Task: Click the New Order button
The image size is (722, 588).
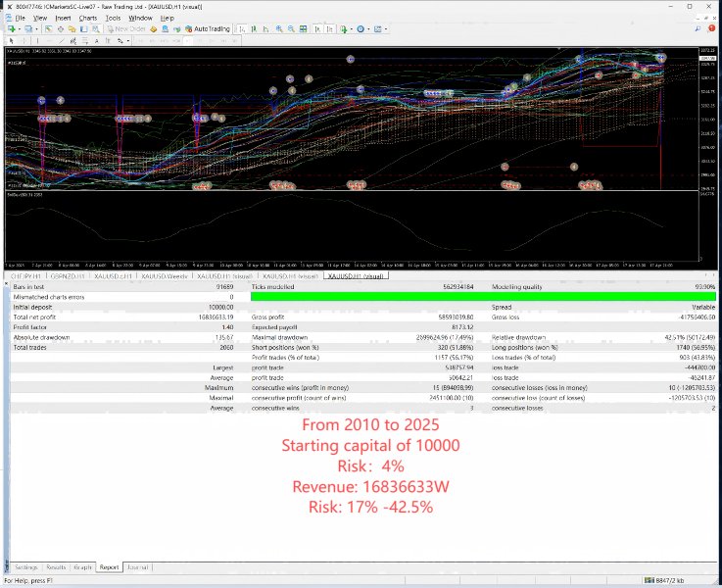Action: [x=126, y=29]
